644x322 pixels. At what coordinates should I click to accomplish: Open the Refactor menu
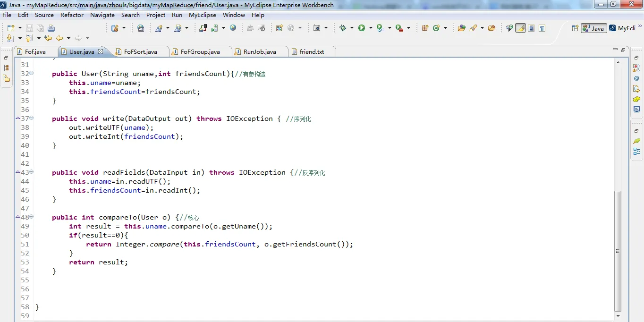click(72, 15)
